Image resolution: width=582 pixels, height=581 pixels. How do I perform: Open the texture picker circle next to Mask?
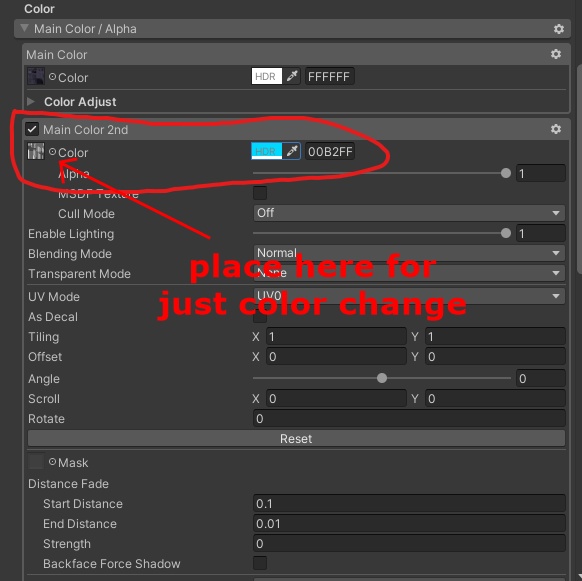pyautogui.click(x=52, y=462)
